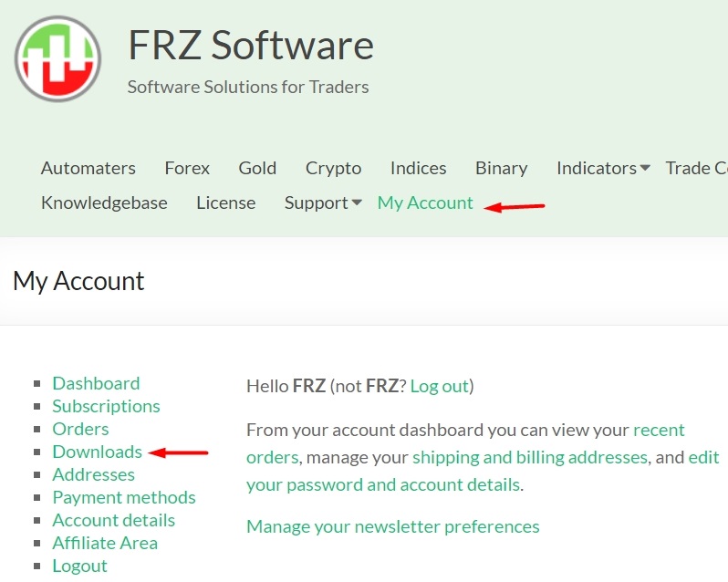728x582 pixels.
Task: Open the Binary navigation item
Action: 502,168
